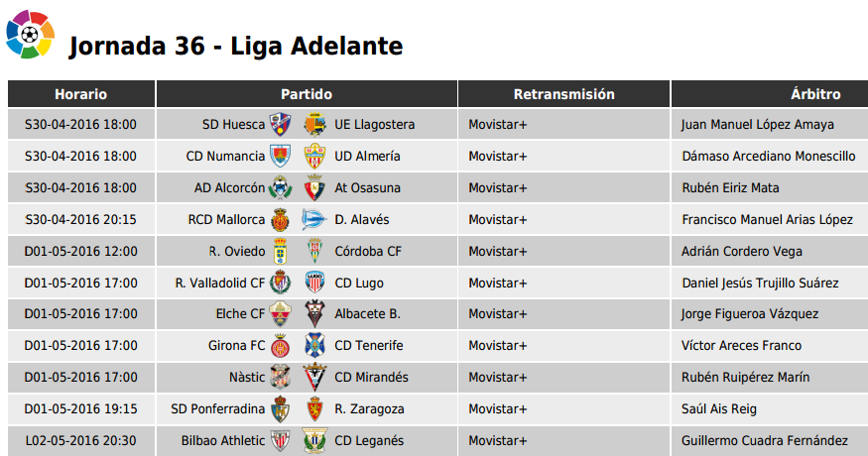Click referee Juan Manuel López Amaya
This screenshot has width=868, height=456.
point(757,125)
